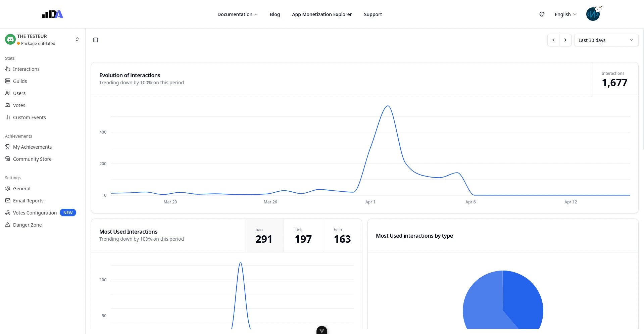Screen dimensions: 644x334
Task: Select Interactions in the Stats sidebar
Action: click(x=26, y=69)
